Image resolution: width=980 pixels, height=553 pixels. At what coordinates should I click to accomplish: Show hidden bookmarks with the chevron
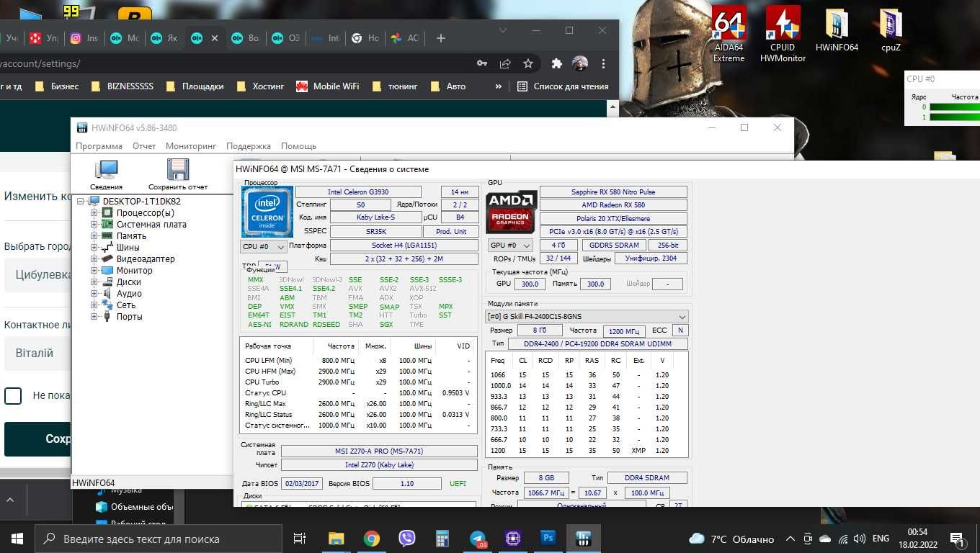498,86
